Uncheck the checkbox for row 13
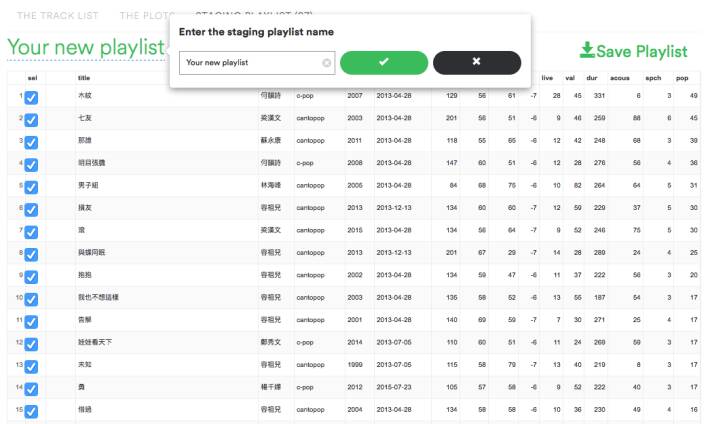This screenshot has height=424, width=710. click(x=31, y=366)
